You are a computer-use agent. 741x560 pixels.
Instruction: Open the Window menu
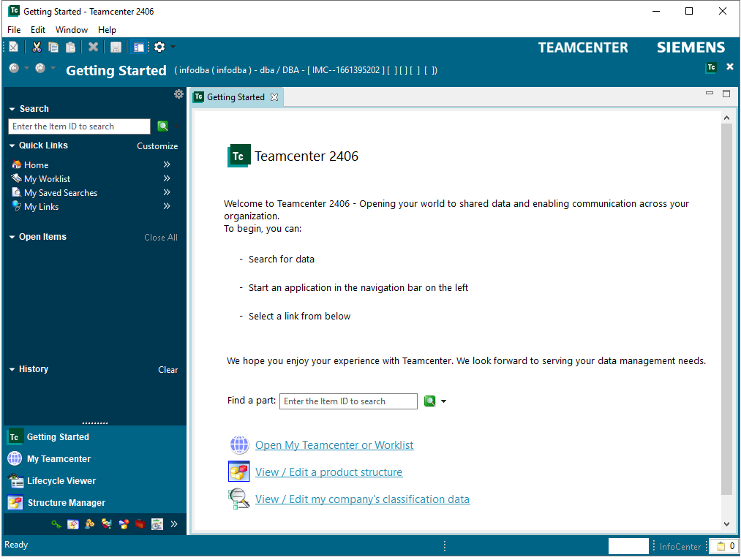[72, 30]
